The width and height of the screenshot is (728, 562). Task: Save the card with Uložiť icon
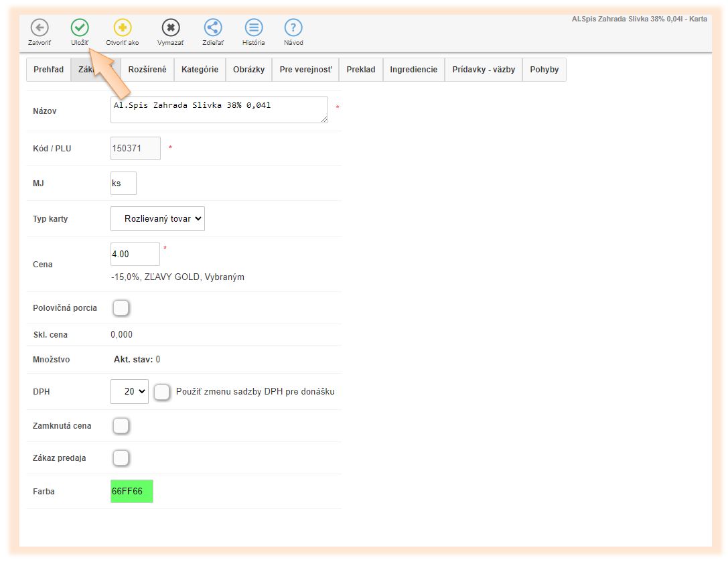(80, 27)
